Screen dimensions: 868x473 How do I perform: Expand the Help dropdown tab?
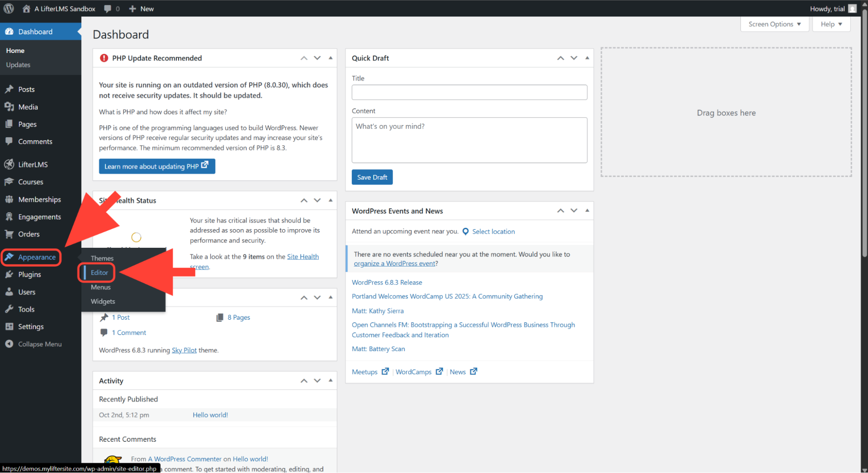click(x=831, y=24)
